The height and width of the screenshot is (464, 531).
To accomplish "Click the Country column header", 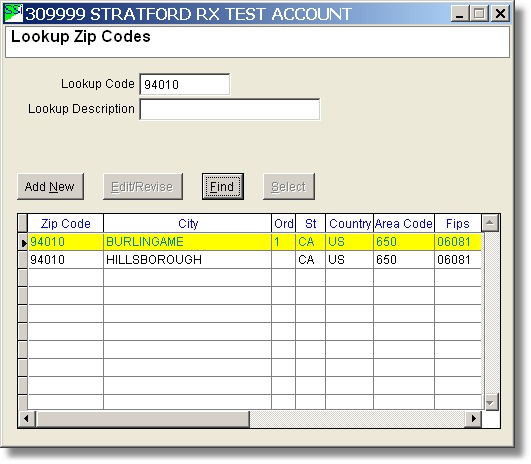I will click(350, 224).
